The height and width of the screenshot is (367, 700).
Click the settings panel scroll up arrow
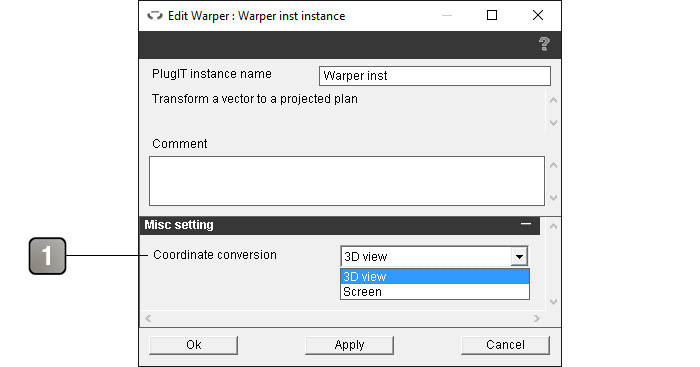[x=553, y=226]
